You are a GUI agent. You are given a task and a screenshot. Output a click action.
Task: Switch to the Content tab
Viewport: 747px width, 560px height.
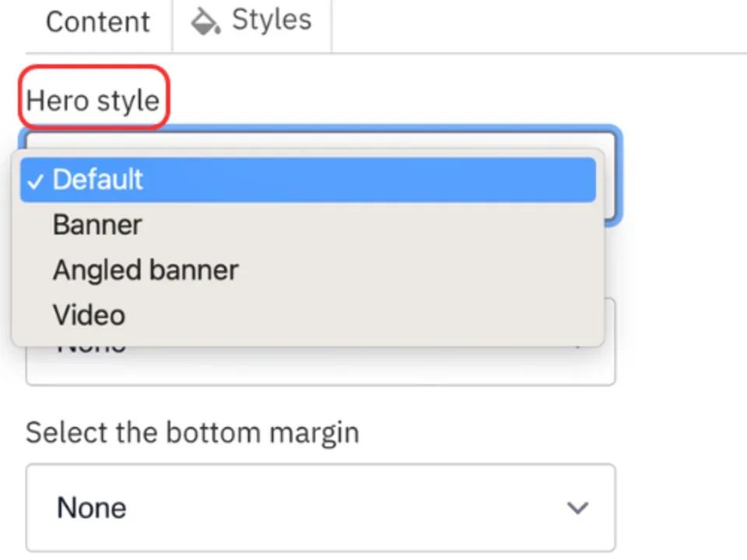(97, 22)
